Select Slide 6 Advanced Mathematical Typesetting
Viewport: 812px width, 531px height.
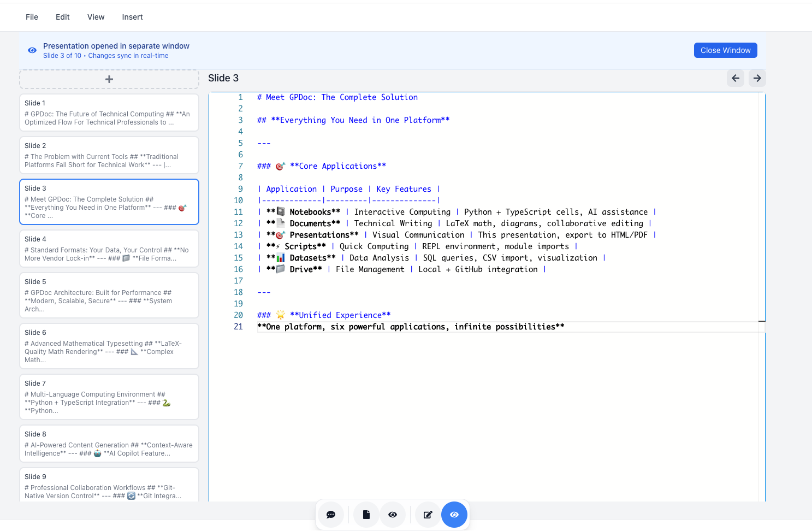109,346
